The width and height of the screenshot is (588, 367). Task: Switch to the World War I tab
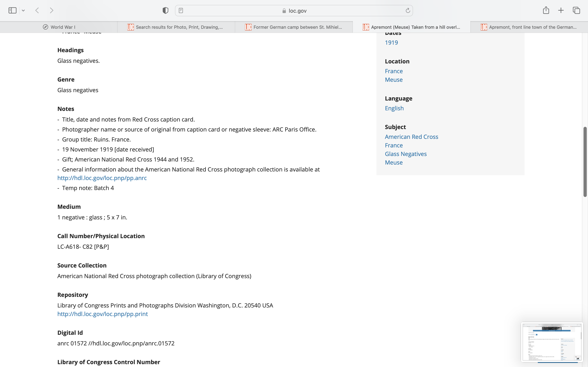(59, 27)
